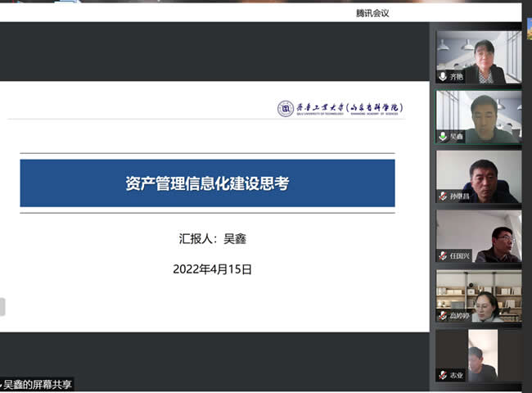The width and height of the screenshot is (532, 393).
Task: Click the muted mic icon for 志业
Action: (443, 375)
